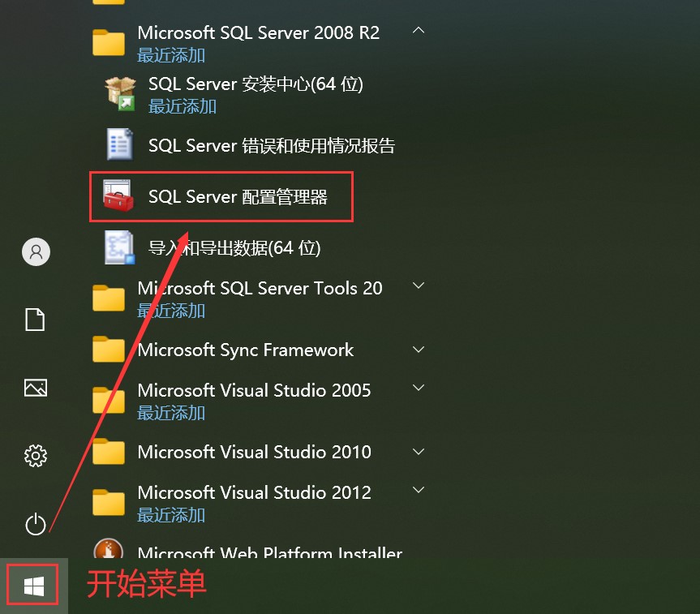Click the SQL Server 安装中心 installer icon
This screenshot has width=700, height=614.
point(120,93)
